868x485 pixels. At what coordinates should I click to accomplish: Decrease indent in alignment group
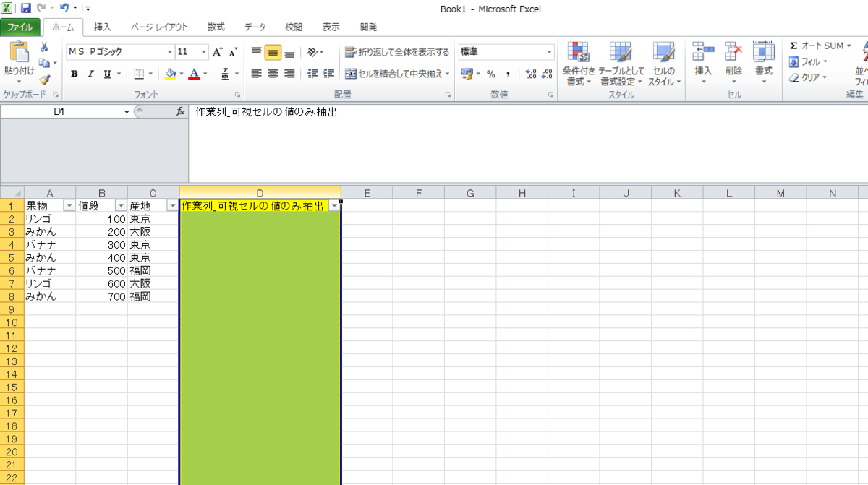coord(312,74)
